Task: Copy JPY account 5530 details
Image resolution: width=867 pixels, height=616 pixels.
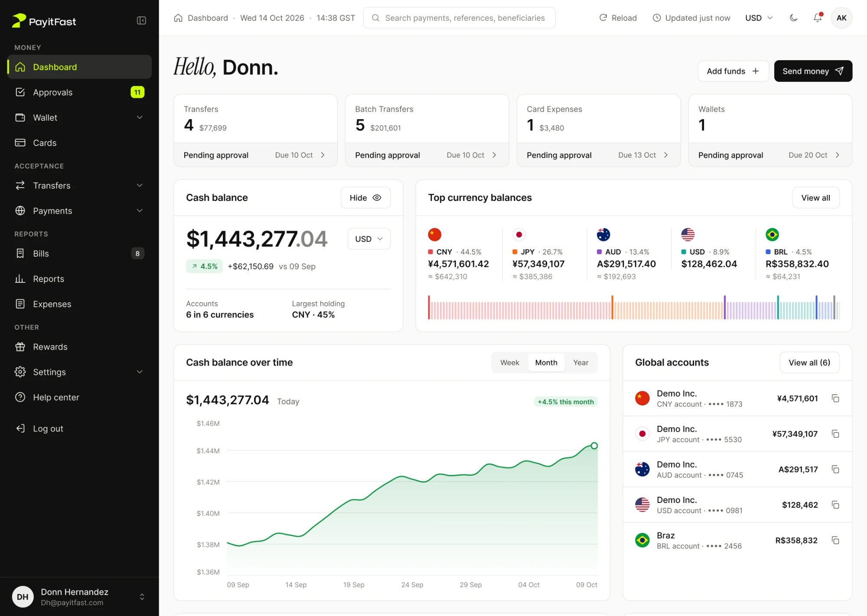Action: coord(835,434)
